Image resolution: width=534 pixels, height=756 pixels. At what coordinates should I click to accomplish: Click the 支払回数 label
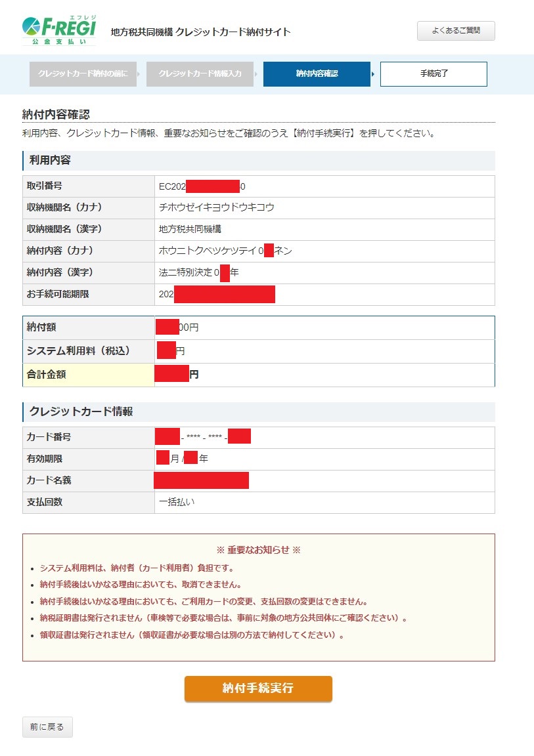45,503
